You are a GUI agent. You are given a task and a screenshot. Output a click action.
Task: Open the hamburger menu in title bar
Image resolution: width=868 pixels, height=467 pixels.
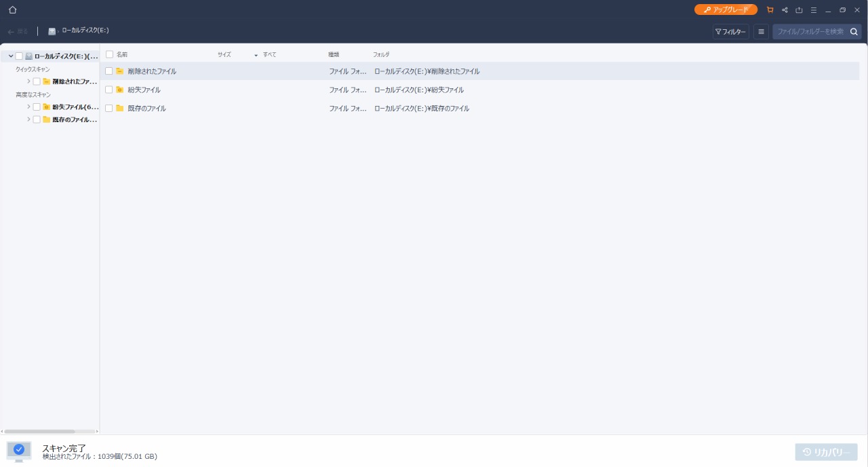pos(814,10)
